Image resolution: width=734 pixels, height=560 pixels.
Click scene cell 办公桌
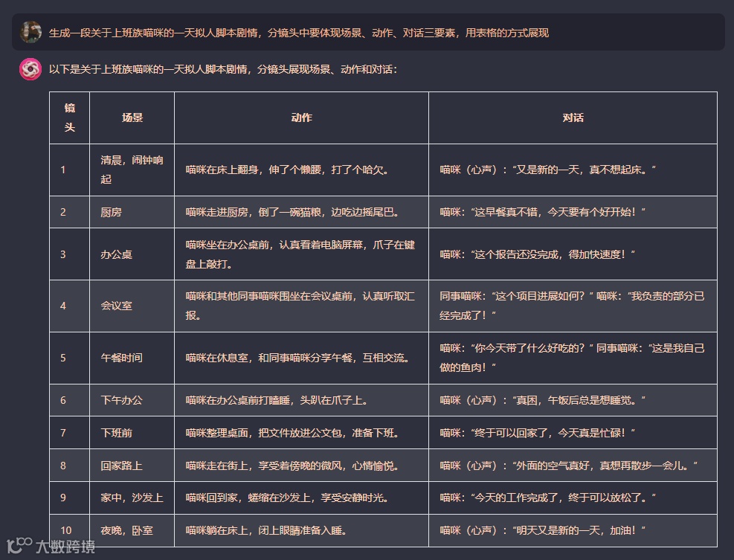tap(132, 254)
